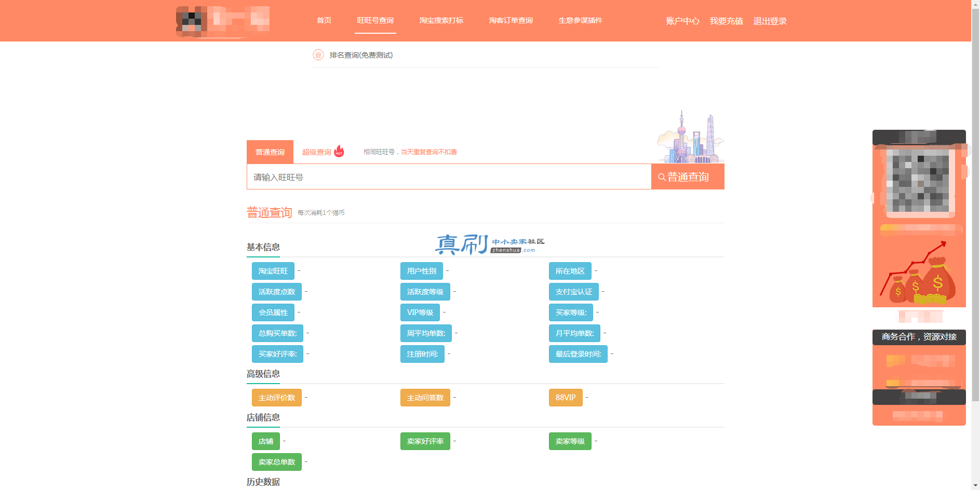This screenshot has height=490, width=980.
Task: Focus the 请输入旺旺号 input field
Action: (x=449, y=177)
